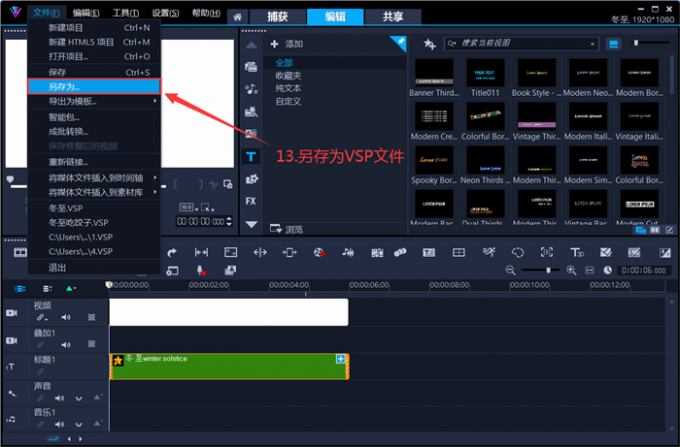Click the timeline zoom slider
Viewport: 680px width, 447px height.
coord(548,270)
